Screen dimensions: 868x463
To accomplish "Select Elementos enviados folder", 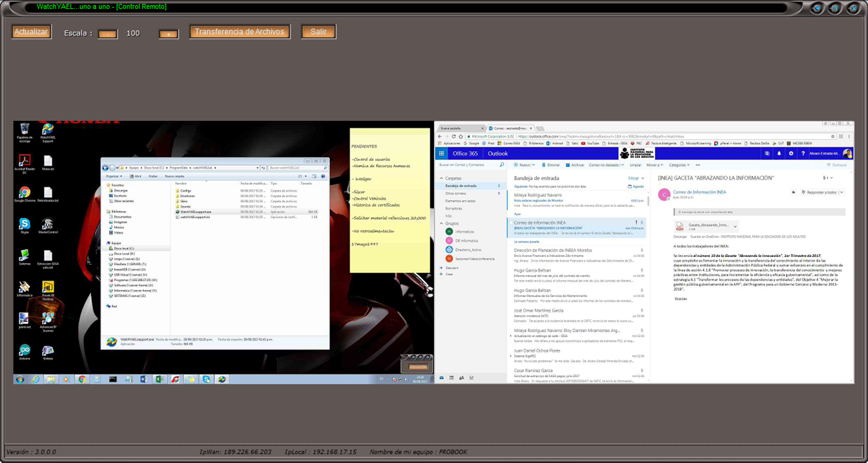I will click(460, 201).
